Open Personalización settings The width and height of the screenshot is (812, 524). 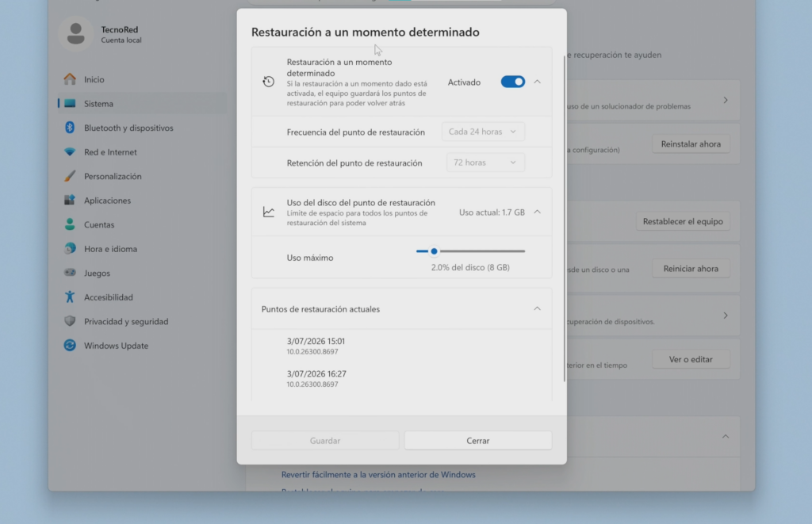pos(143,176)
